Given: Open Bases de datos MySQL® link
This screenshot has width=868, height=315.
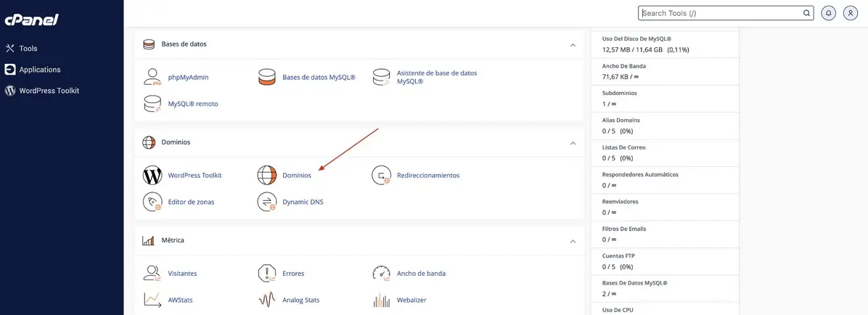Looking at the screenshot, I should coord(319,78).
